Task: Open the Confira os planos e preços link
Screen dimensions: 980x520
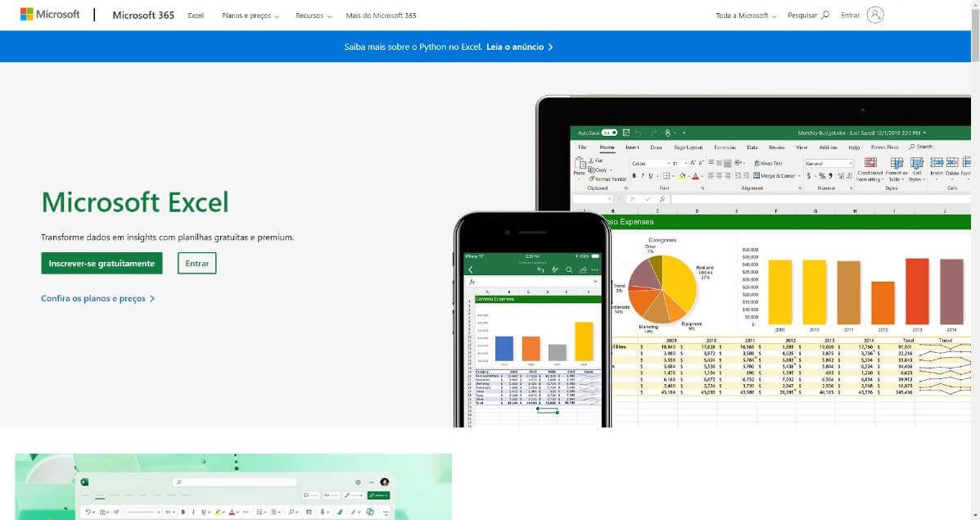Action: point(96,298)
